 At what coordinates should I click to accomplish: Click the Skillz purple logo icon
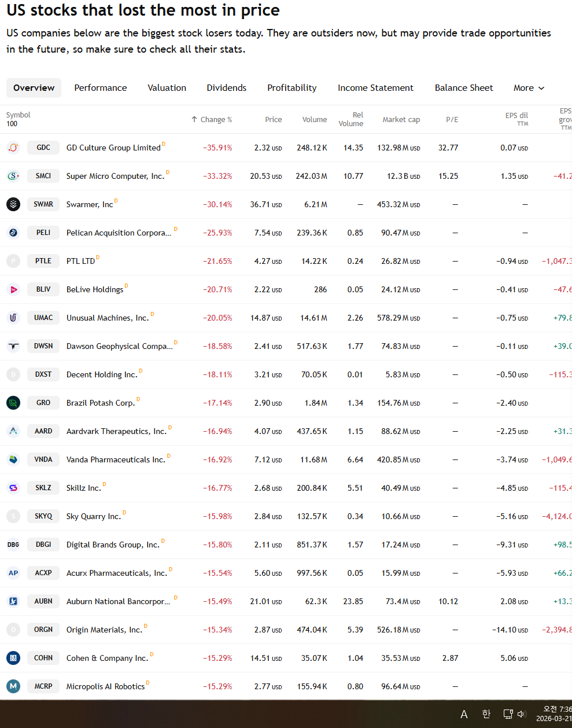click(13, 488)
